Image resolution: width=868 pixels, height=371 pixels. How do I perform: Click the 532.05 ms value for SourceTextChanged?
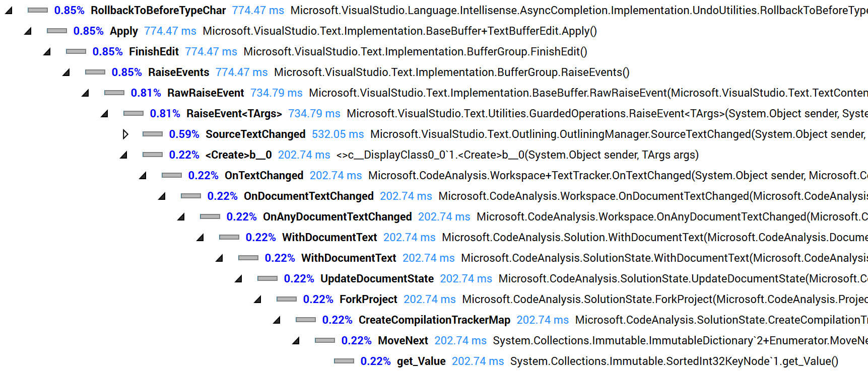coord(338,134)
